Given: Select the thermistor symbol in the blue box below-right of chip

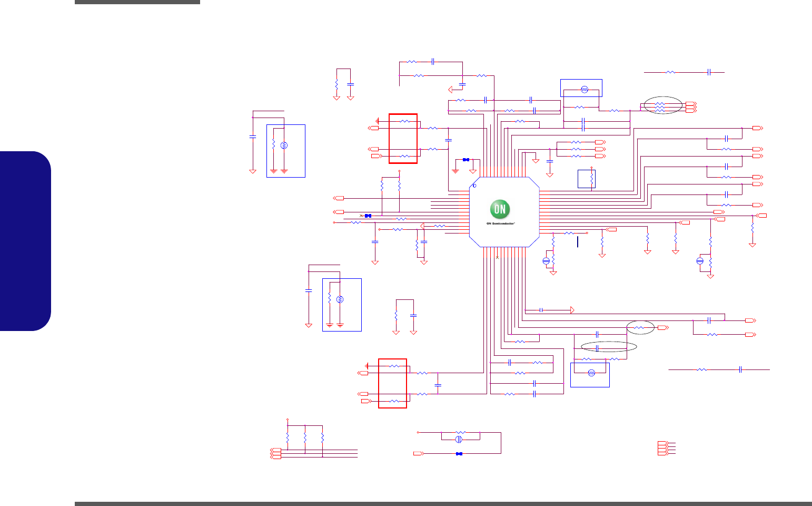Looking at the screenshot, I should click(x=591, y=373).
